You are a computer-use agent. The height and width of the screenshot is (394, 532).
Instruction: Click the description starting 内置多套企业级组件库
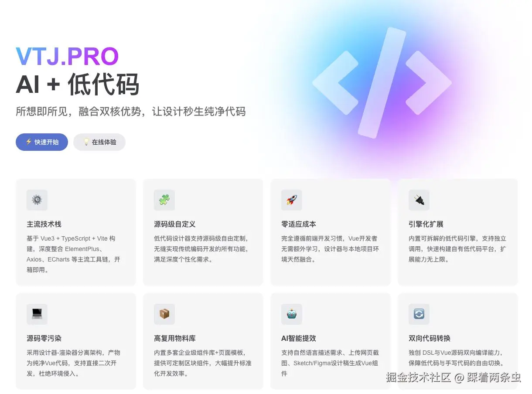tap(203, 363)
